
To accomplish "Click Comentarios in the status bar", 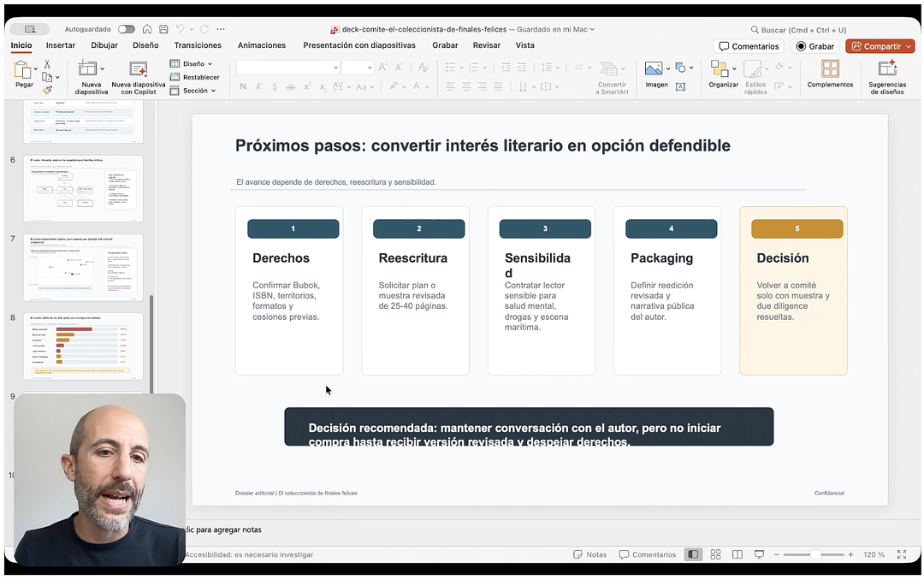I will 647,554.
